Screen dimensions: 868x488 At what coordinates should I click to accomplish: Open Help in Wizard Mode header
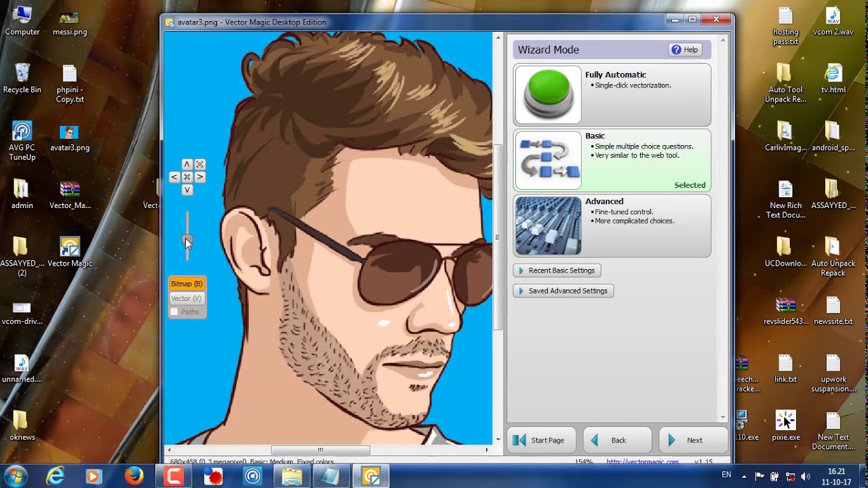pyautogui.click(x=686, y=49)
